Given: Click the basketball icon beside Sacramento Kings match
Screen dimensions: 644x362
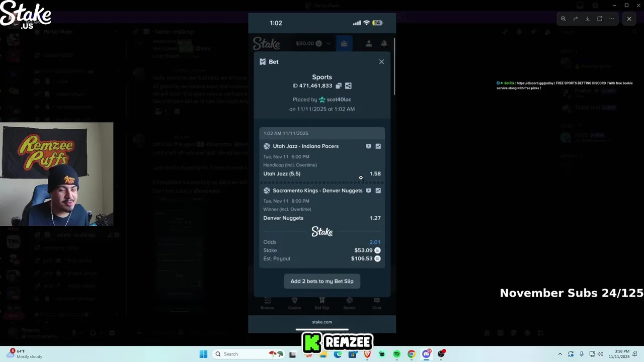Looking at the screenshot, I should click(x=267, y=191).
